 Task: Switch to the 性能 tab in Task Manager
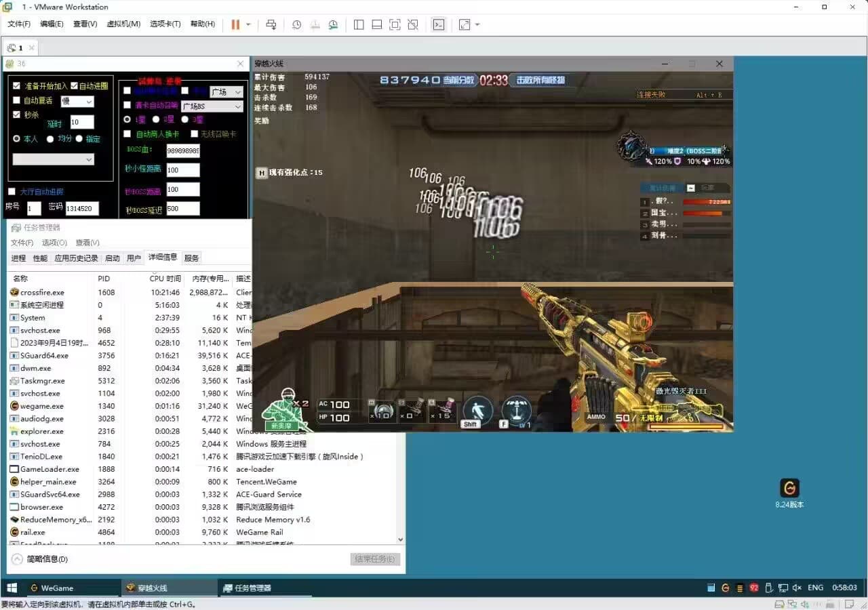[40, 258]
